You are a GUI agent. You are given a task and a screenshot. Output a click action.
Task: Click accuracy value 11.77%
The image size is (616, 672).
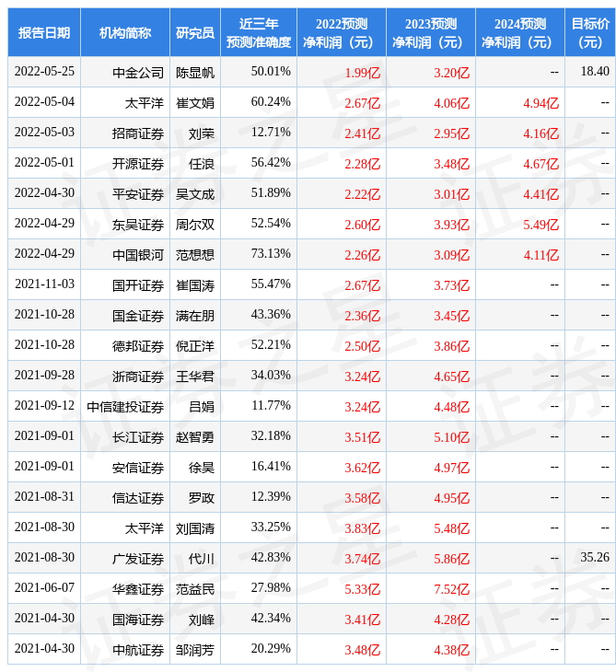271,406
